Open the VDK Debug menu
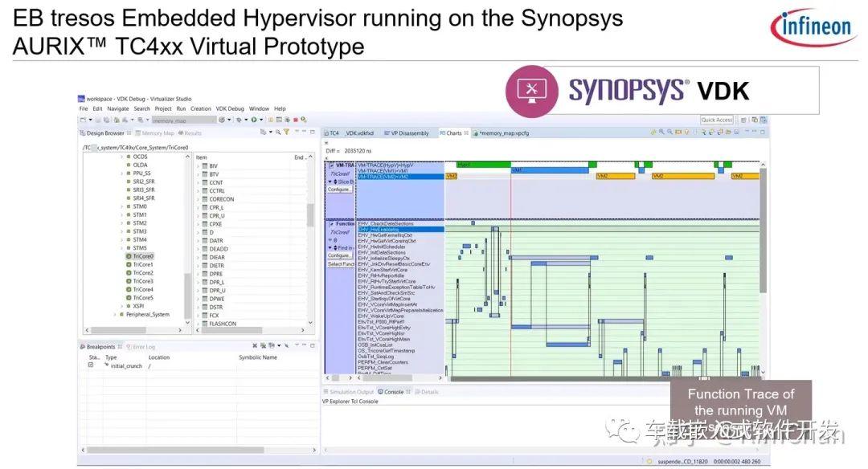The image size is (868, 469). [x=230, y=109]
